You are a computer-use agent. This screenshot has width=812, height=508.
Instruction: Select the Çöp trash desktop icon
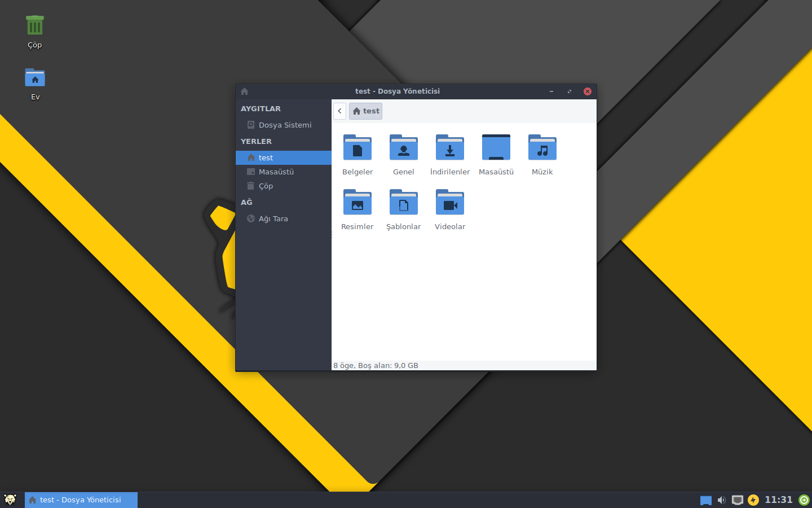pos(35,32)
